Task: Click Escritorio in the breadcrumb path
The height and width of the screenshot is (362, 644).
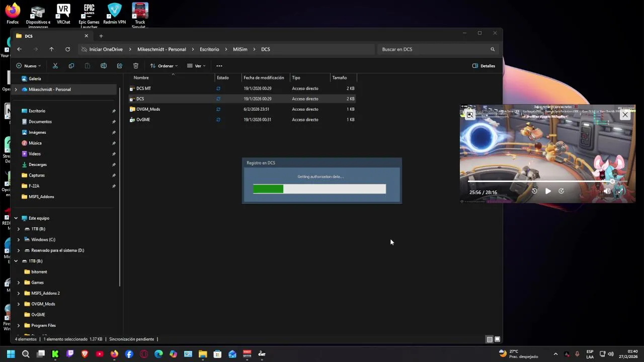Action: click(x=209, y=49)
